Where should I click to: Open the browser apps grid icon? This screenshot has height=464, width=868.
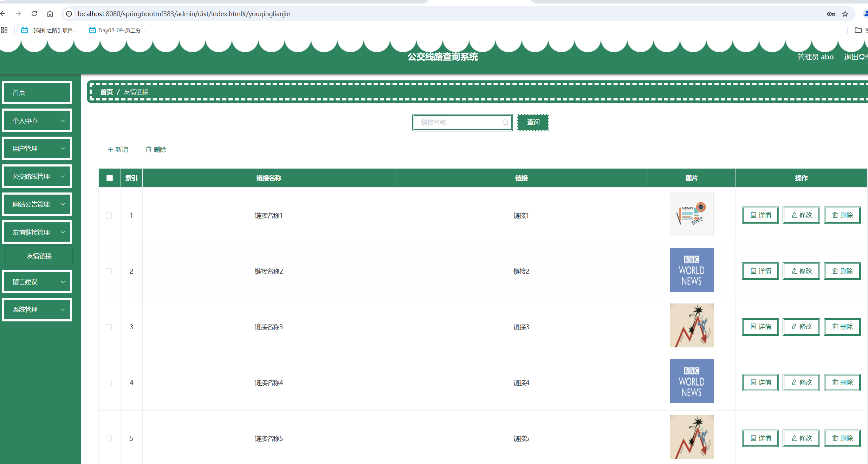pyautogui.click(x=4, y=30)
